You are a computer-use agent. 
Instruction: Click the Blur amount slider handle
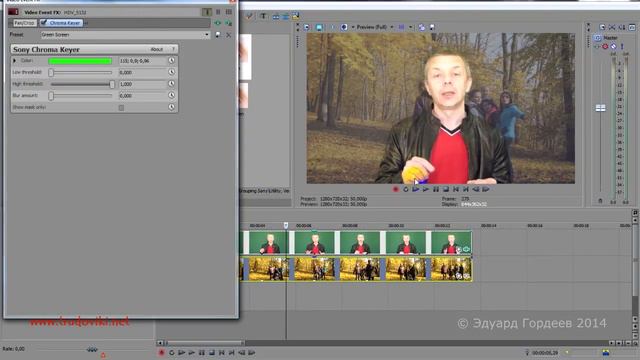point(51,96)
